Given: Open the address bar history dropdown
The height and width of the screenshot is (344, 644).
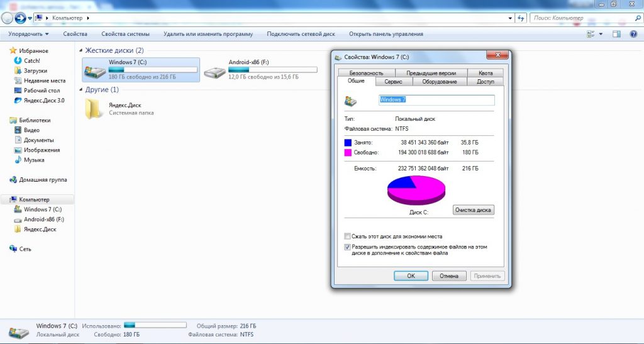Looking at the screenshot, I should pos(510,18).
